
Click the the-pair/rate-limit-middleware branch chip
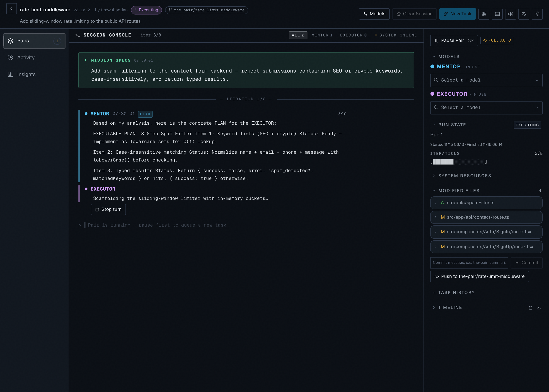point(206,10)
